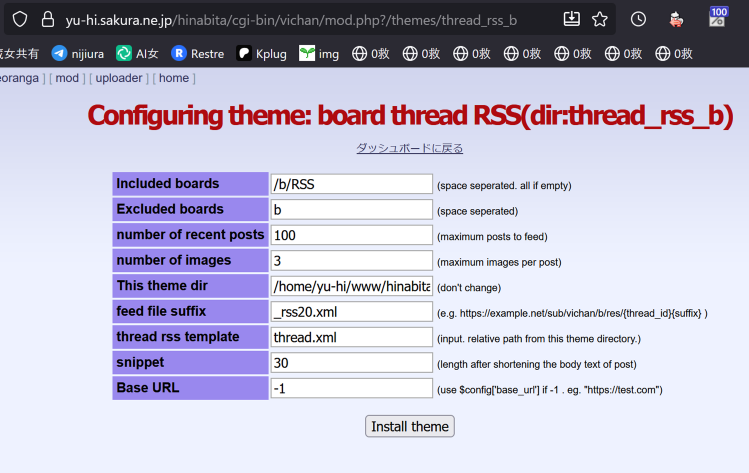Open the img bookmark
749x473 pixels.
click(x=319, y=53)
